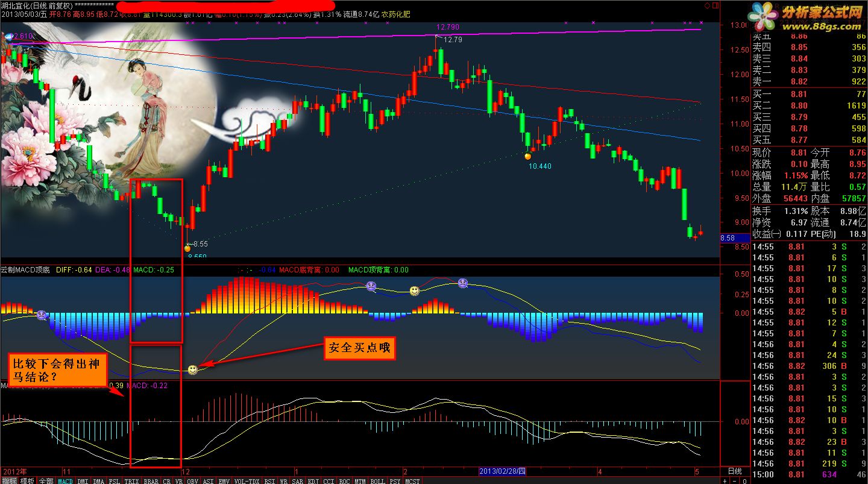
Task: Select the MCST indicator tab
Action: click(412, 481)
